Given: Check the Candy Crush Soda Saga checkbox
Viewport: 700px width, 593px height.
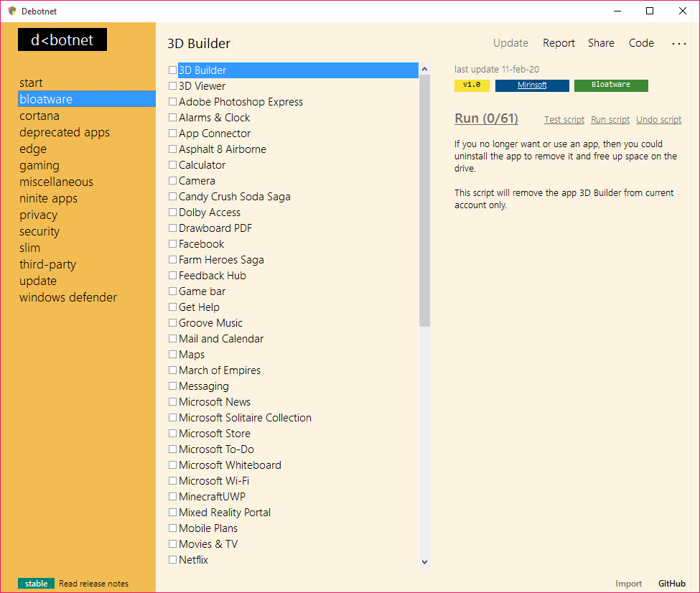Looking at the screenshot, I should click(x=172, y=197).
